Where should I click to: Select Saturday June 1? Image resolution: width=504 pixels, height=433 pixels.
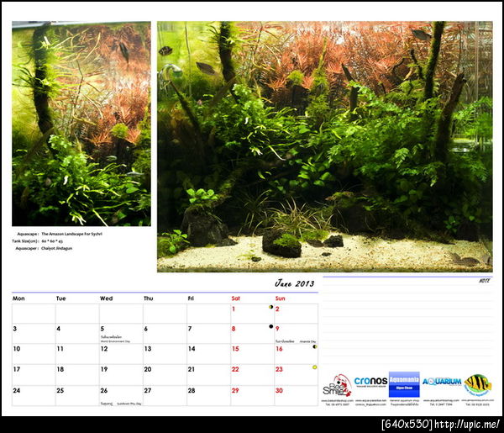click(252, 314)
